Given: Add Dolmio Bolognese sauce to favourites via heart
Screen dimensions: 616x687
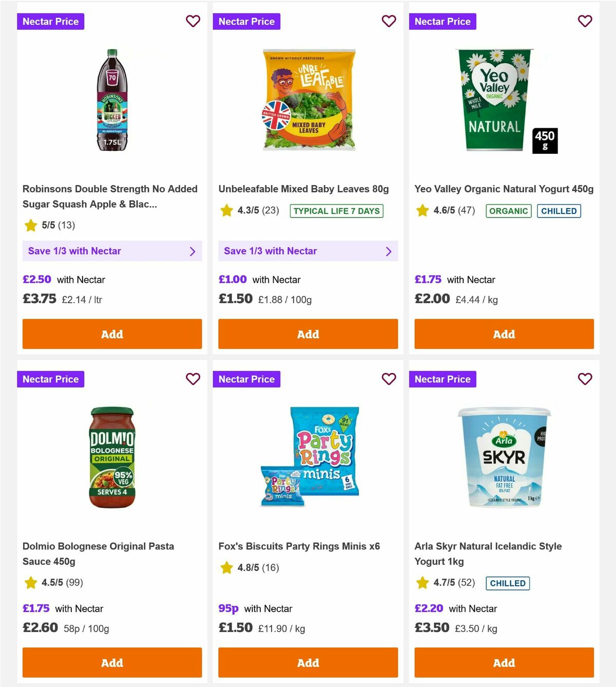Looking at the screenshot, I should pos(193,379).
